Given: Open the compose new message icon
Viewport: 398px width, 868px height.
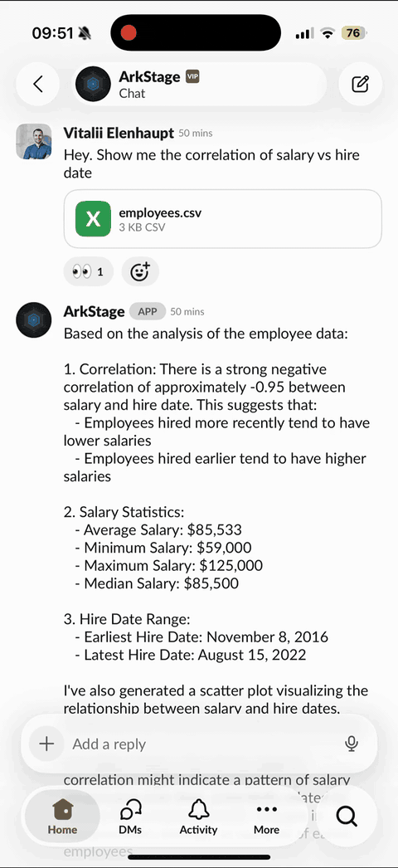Looking at the screenshot, I should coord(361,84).
